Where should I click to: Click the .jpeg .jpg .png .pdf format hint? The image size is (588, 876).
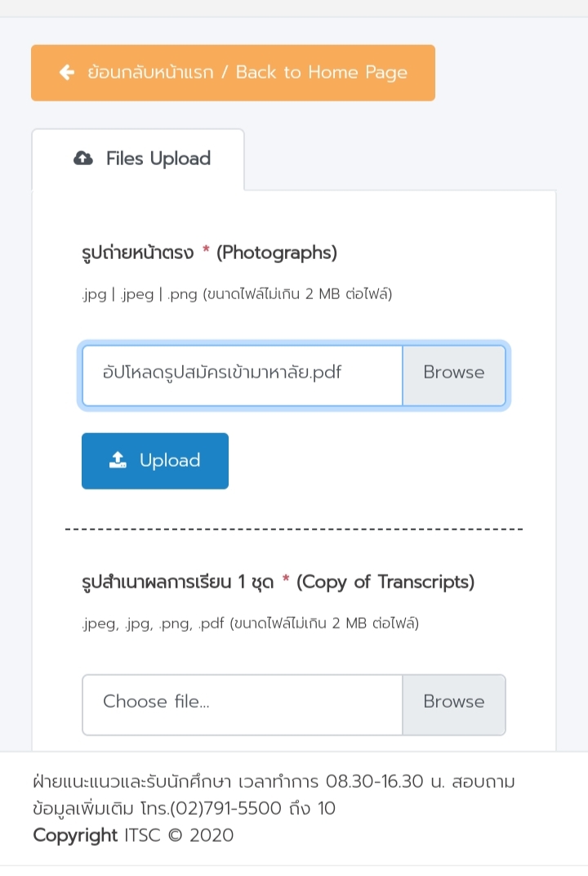point(250,623)
